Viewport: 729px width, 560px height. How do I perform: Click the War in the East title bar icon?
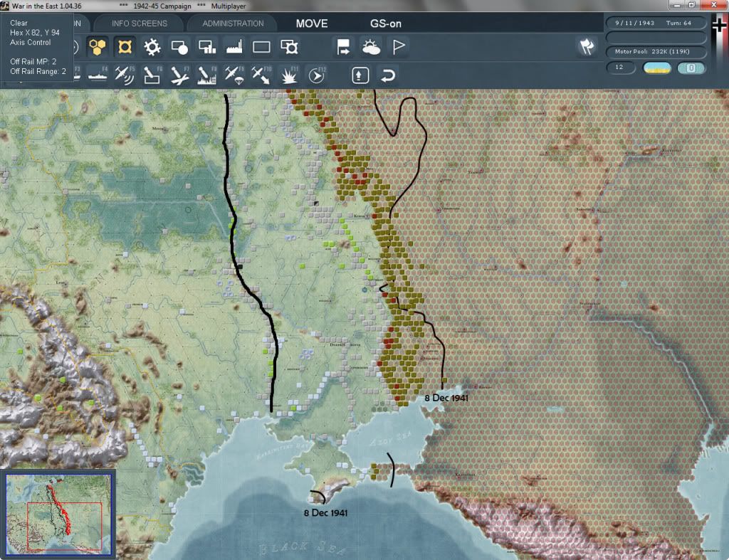pyautogui.click(x=5, y=6)
